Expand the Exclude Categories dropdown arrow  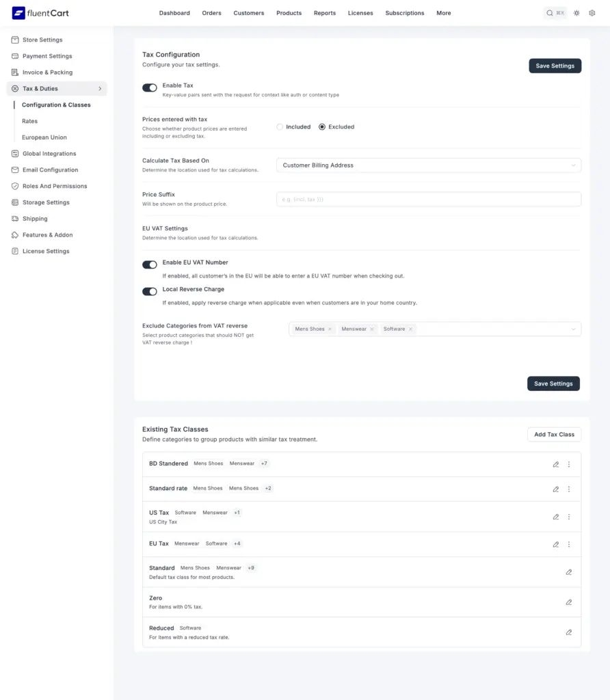(x=573, y=329)
